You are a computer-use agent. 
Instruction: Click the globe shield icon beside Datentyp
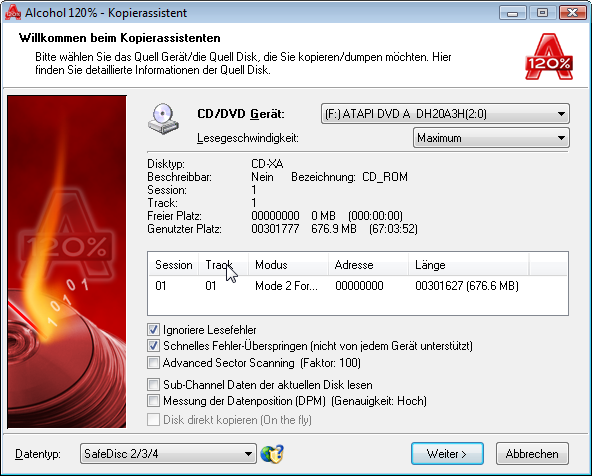point(272,454)
